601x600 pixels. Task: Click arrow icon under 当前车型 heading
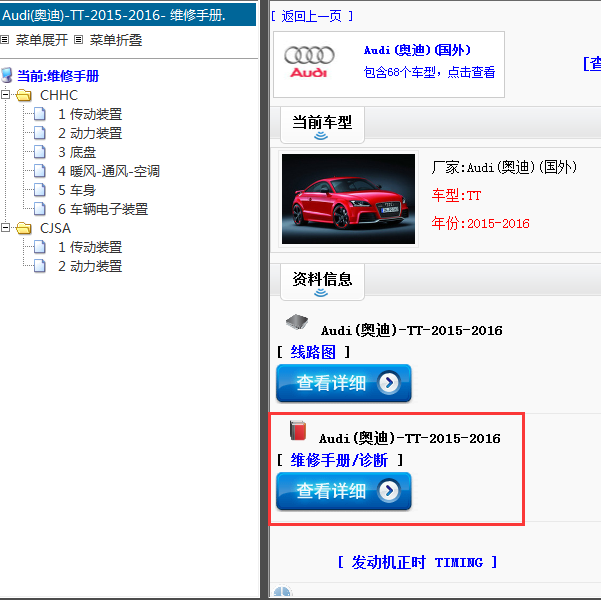(x=321, y=136)
